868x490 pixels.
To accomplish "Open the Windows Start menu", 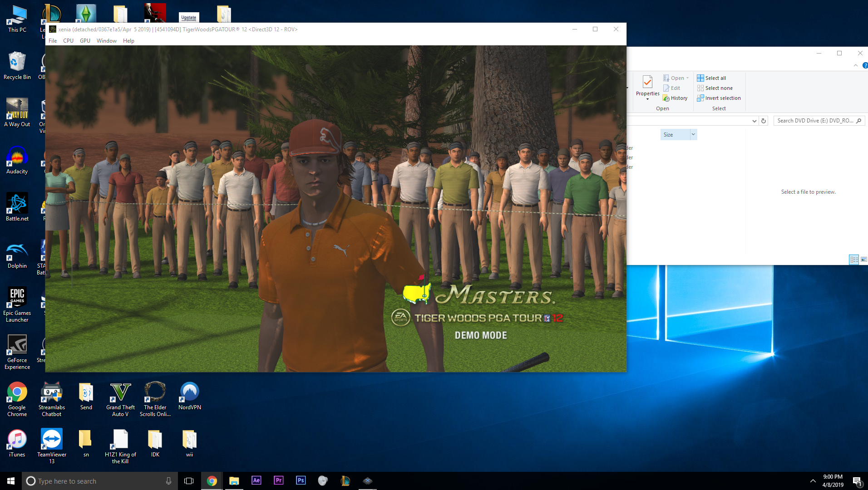I will tap(11, 481).
